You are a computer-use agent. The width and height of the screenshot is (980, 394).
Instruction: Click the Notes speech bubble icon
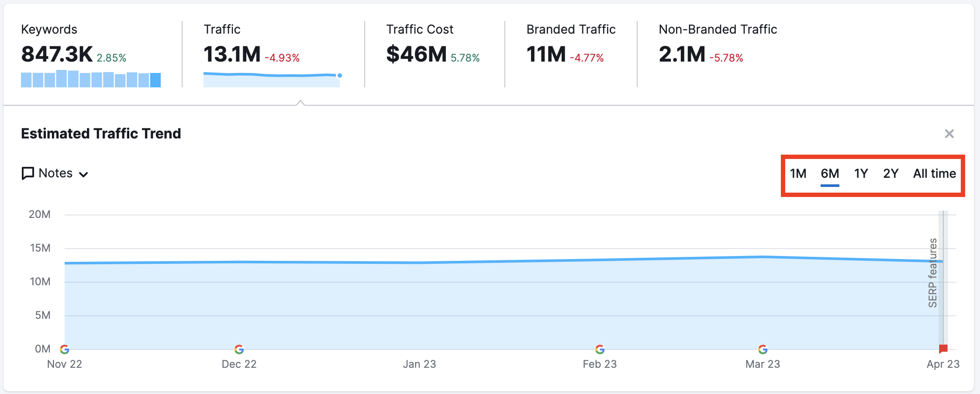click(x=28, y=173)
